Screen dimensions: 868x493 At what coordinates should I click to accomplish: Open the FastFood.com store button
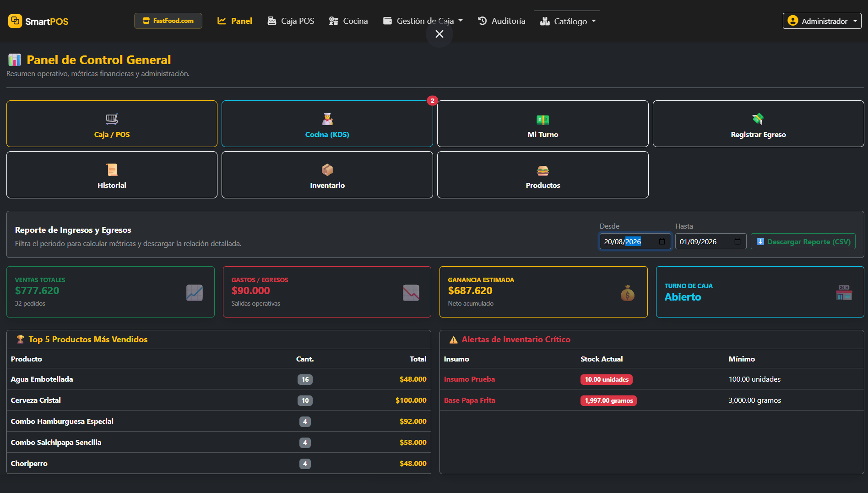168,21
